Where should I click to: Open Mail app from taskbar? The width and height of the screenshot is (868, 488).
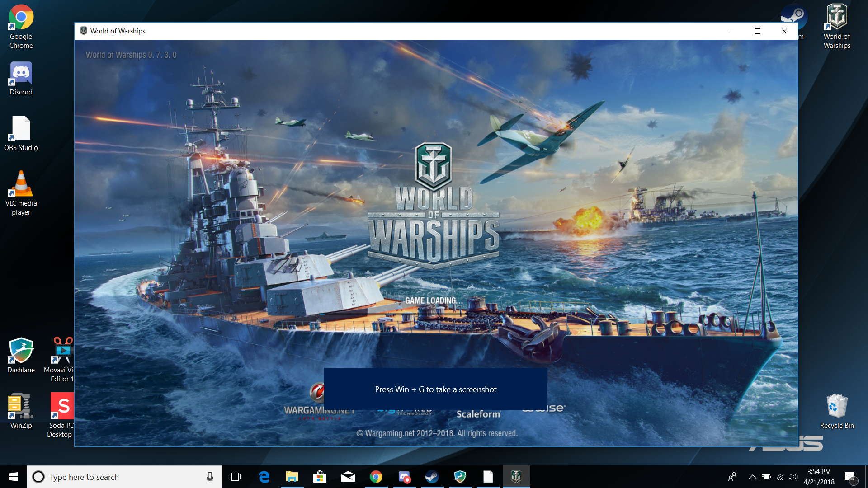tap(348, 477)
